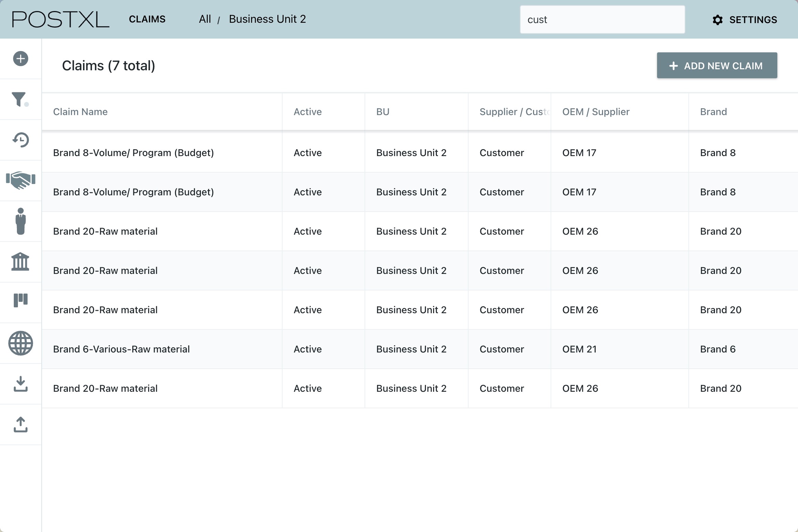Viewport: 798px width, 532px height.
Task: Select the businessman person icon
Action: (21, 221)
